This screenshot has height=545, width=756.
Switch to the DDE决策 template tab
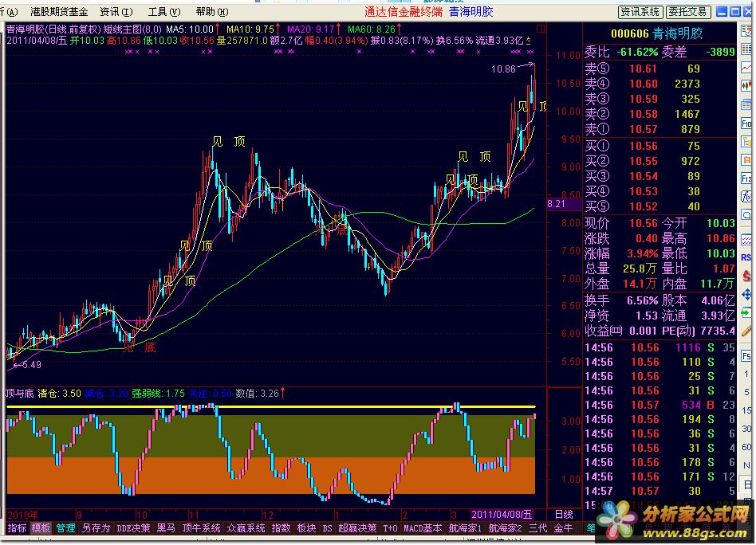[x=133, y=528]
